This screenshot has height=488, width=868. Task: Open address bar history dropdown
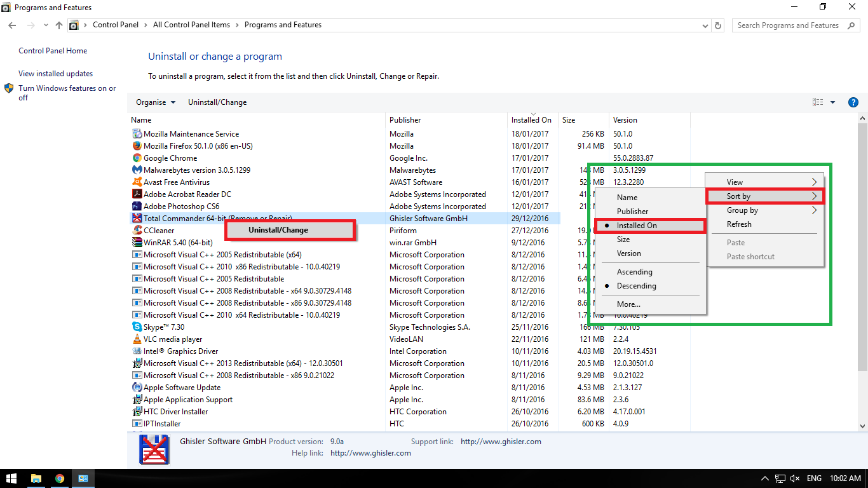point(705,25)
